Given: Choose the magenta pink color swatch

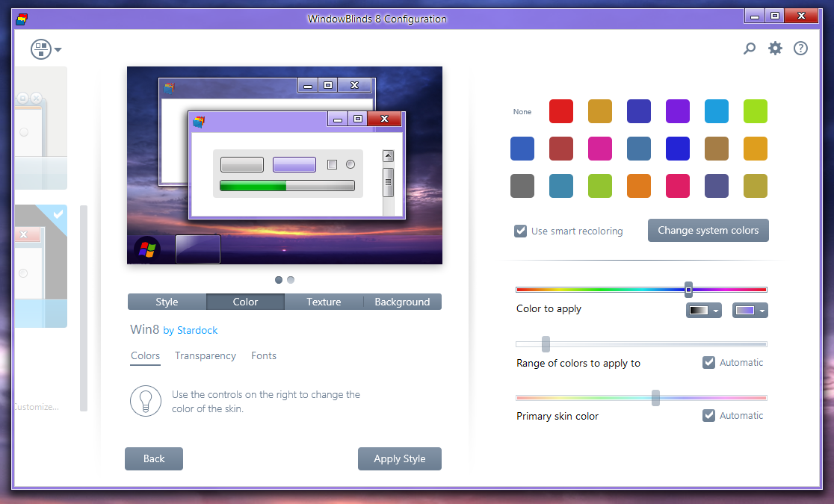Looking at the screenshot, I should pos(600,149).
